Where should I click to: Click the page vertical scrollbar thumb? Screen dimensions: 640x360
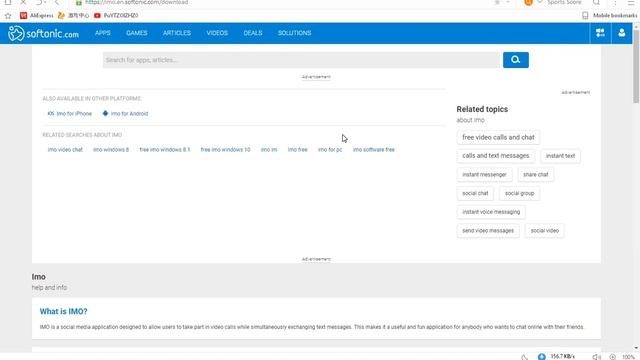point(636,66)
